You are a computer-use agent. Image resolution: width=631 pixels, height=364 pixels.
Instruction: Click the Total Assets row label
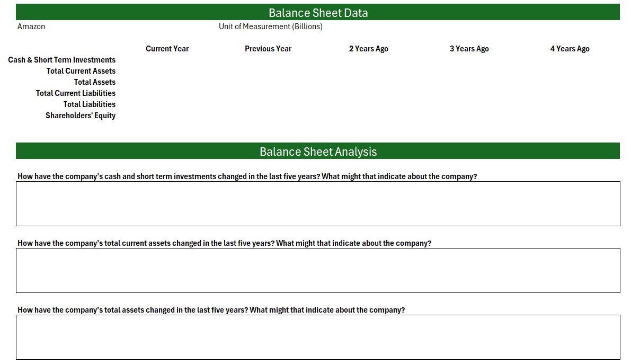coord(94,82)
